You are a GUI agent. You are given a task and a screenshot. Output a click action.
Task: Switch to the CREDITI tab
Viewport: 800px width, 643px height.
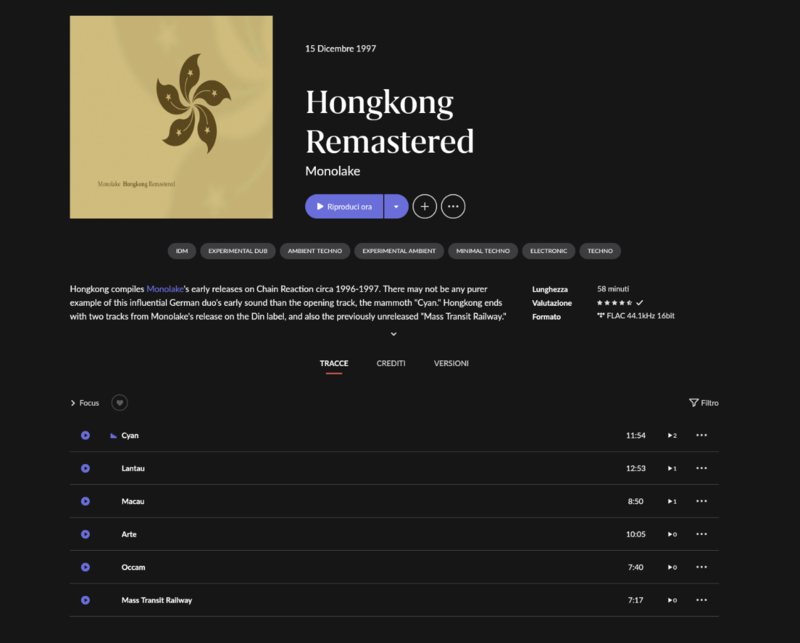[391, 363]
